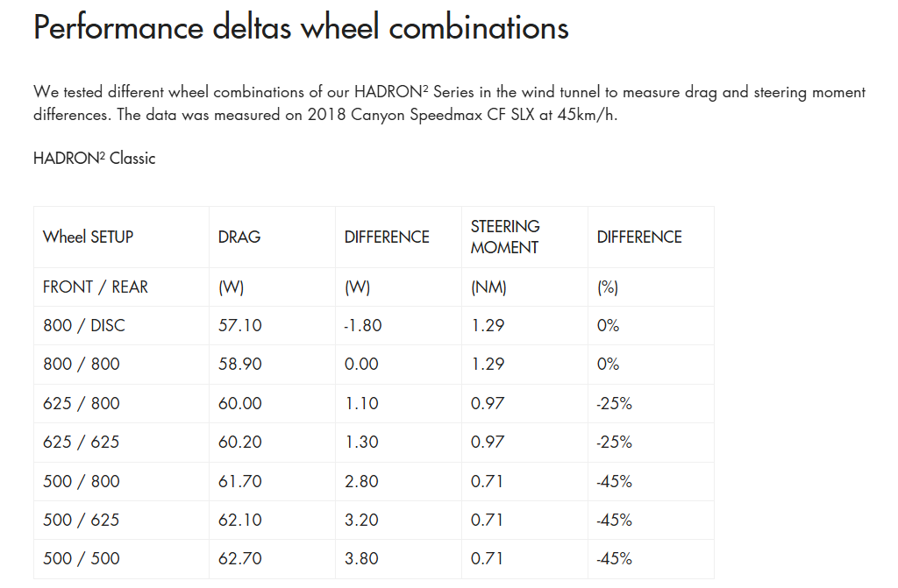Click the -1.80 difference value
Viewport: 898px width, 588px height.
pos(363,325)
